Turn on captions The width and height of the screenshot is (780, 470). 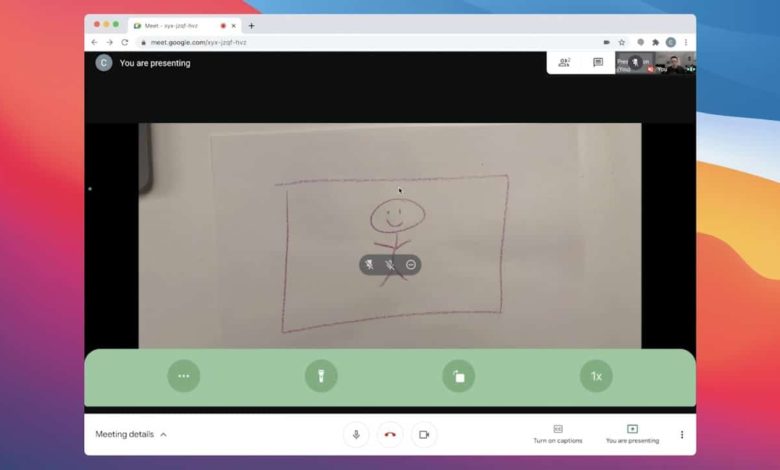coord(557,434)
